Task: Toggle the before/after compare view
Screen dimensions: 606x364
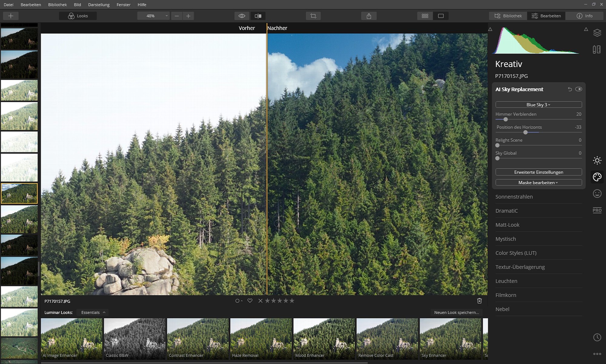Action: pyautogui.click(x=258, y=16)
